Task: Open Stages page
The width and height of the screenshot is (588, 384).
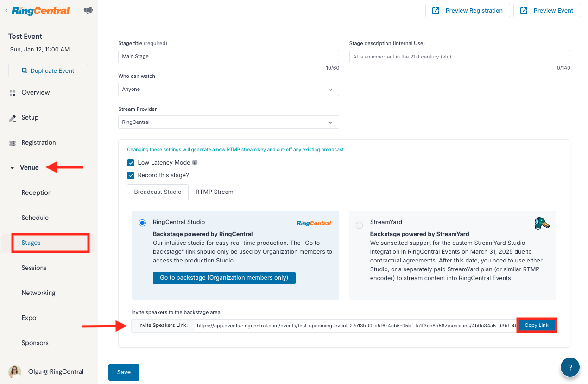Action: 31,243
